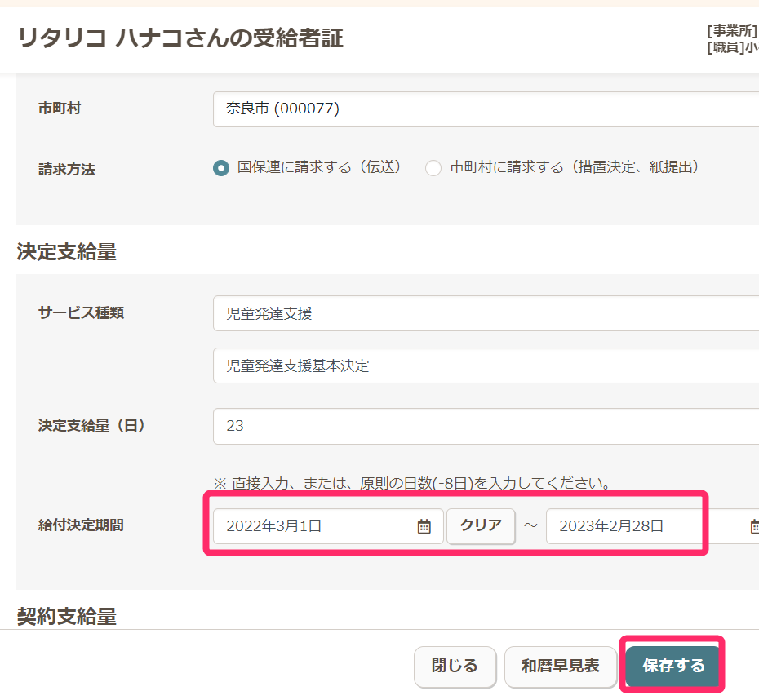This screenshot has width=759, height=700.
Task: Click the 請求方法 field label
Action: (67, 170)
